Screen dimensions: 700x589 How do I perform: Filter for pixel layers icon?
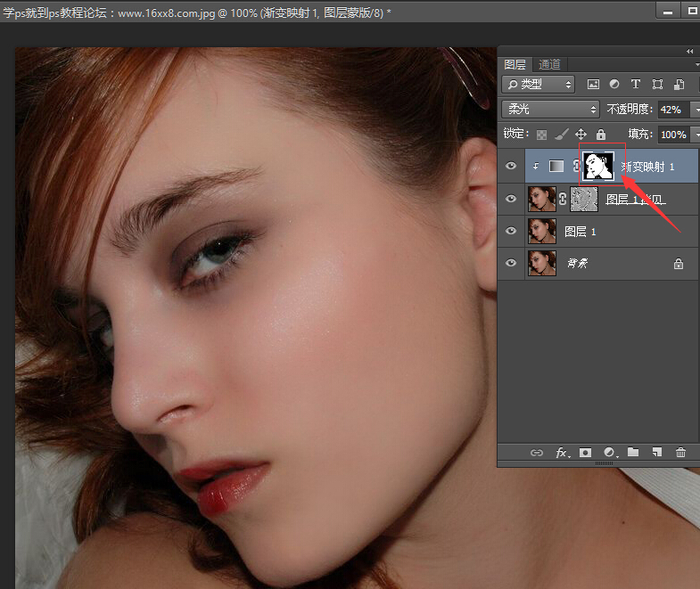[x=593, y=85]
